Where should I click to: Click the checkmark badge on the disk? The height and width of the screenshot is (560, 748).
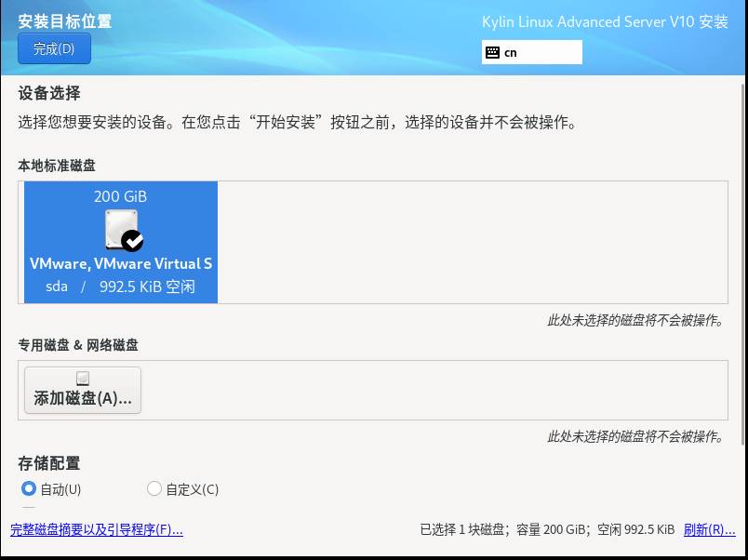click(133, 241)
